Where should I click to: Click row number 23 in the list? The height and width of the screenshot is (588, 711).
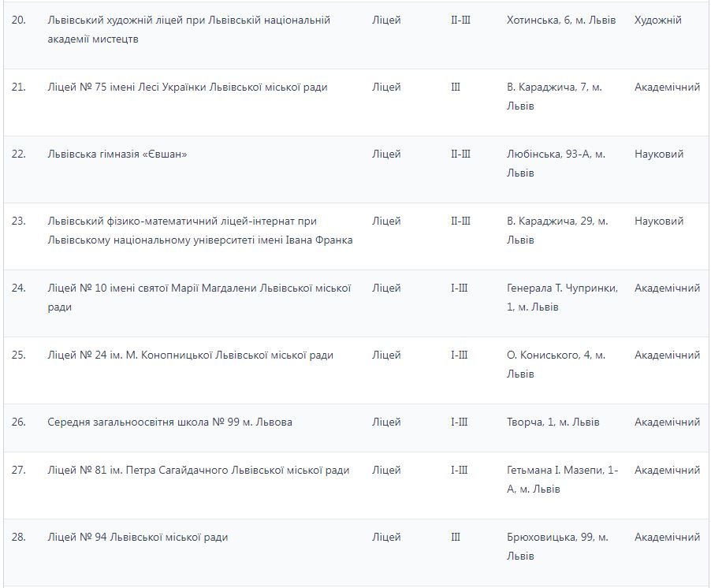coord(19,221)
